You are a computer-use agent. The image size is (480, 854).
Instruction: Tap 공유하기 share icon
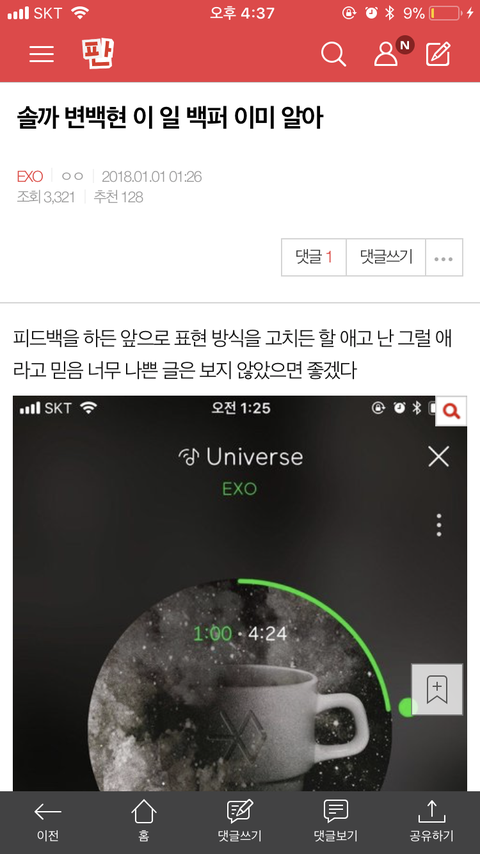click(x=432, y=821)
